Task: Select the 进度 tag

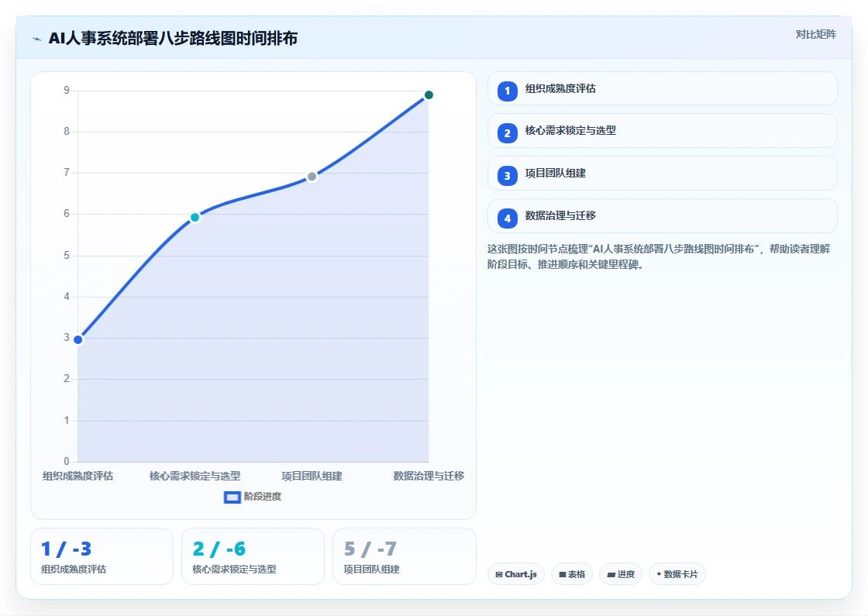Action: (621, 574)
